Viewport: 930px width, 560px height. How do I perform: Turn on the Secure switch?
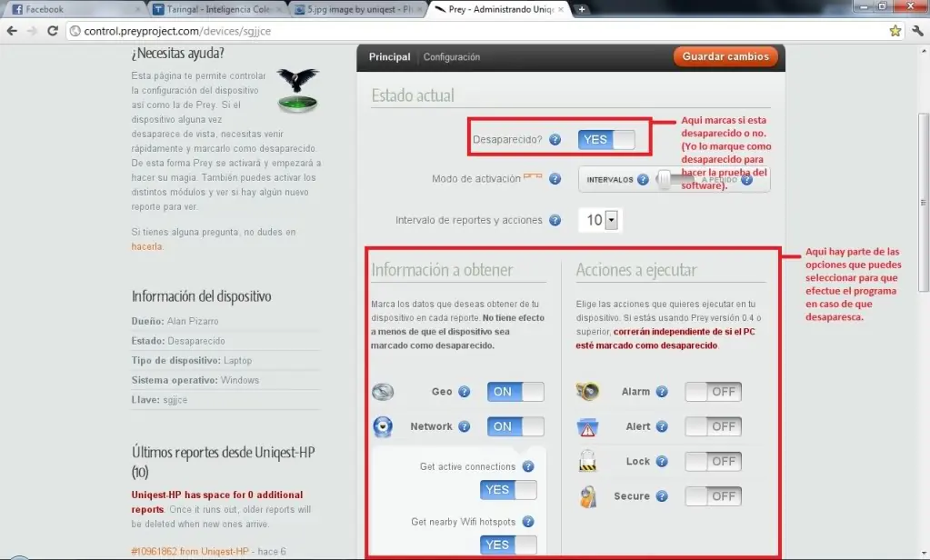point(713,496)
